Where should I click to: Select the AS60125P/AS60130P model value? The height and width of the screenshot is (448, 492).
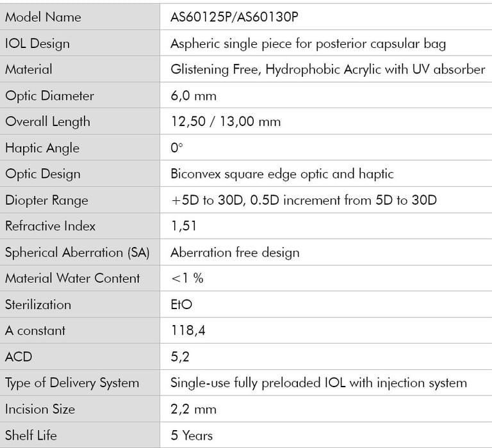coord(234,17)
